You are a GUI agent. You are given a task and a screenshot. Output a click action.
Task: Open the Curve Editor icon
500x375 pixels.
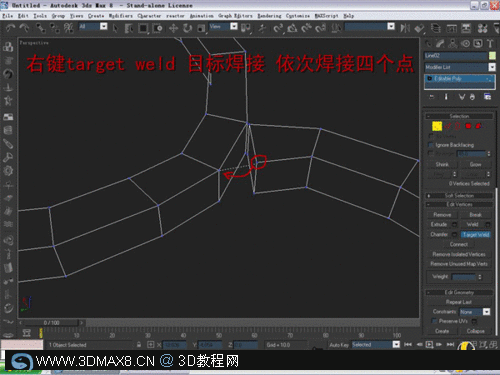[x=452, y=28]
